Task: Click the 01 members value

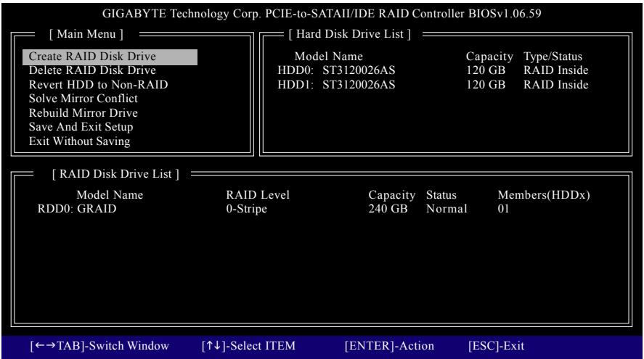Action: tap(503, 209)
